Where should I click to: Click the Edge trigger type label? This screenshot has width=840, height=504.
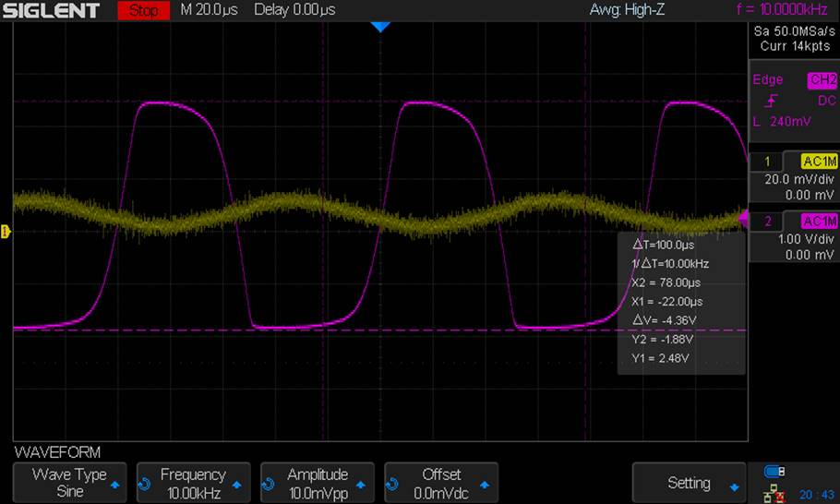click(768, 79)
